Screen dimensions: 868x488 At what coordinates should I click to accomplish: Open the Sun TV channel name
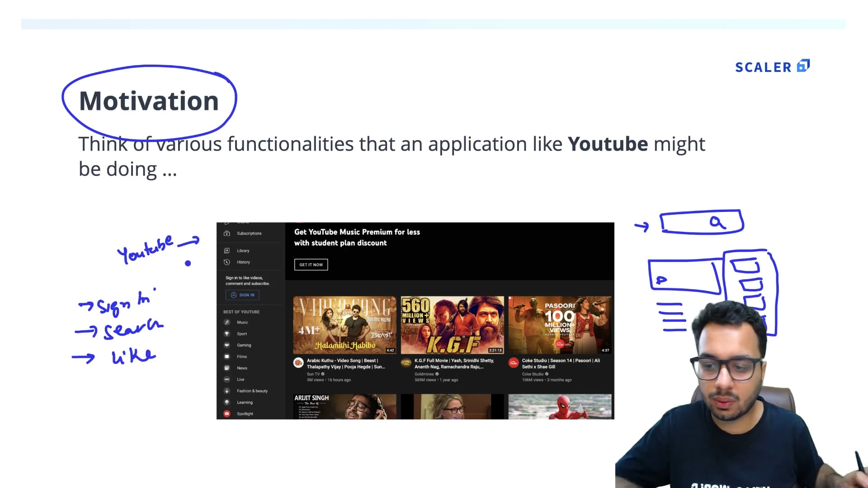[x=313, y=374]
